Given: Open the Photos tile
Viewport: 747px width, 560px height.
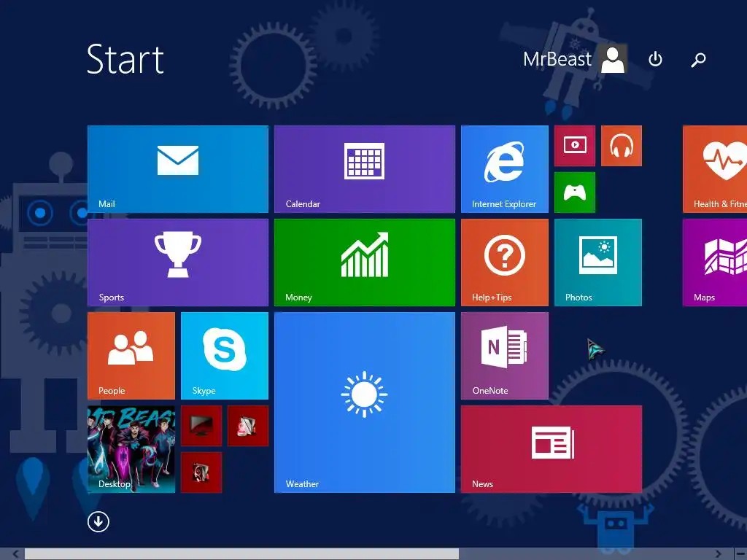Looking at the screenshot, I should 598,262.
